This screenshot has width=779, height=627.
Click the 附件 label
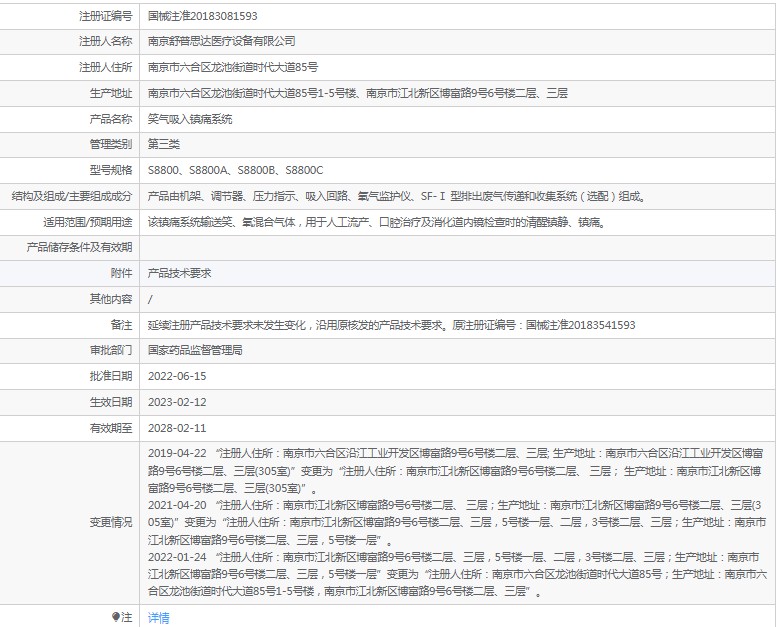tap(122, 273)
